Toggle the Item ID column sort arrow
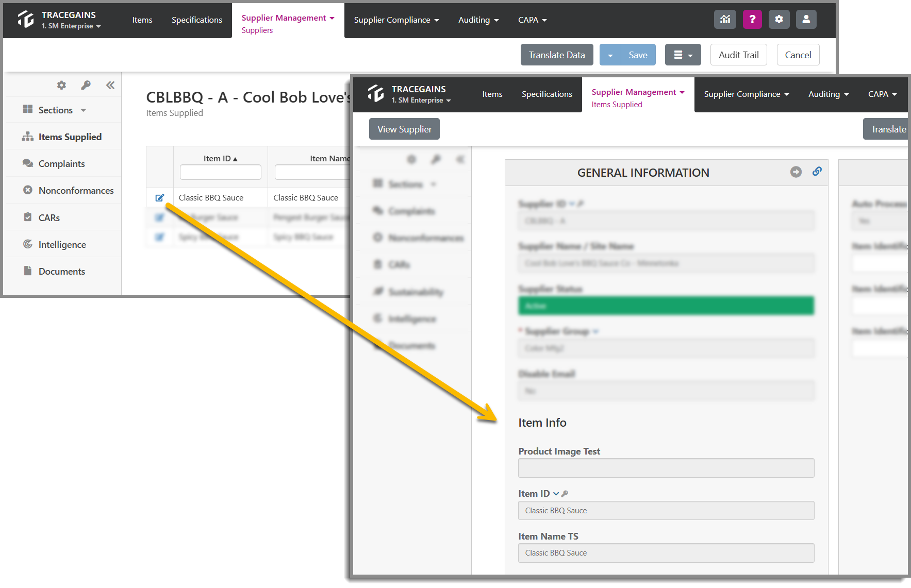Viewport: 911px width, 588px height. 236,158
